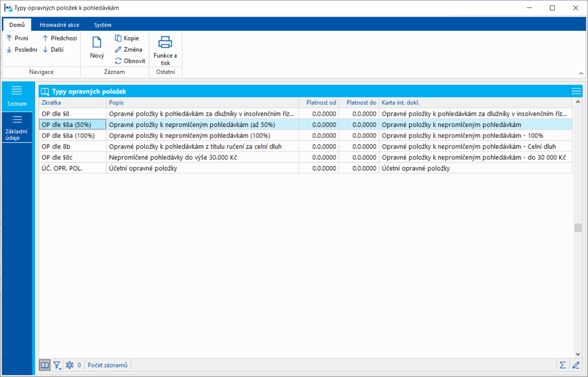
Task: Collapse the ribbon with the chevron
Action: [x=581, y=73]
